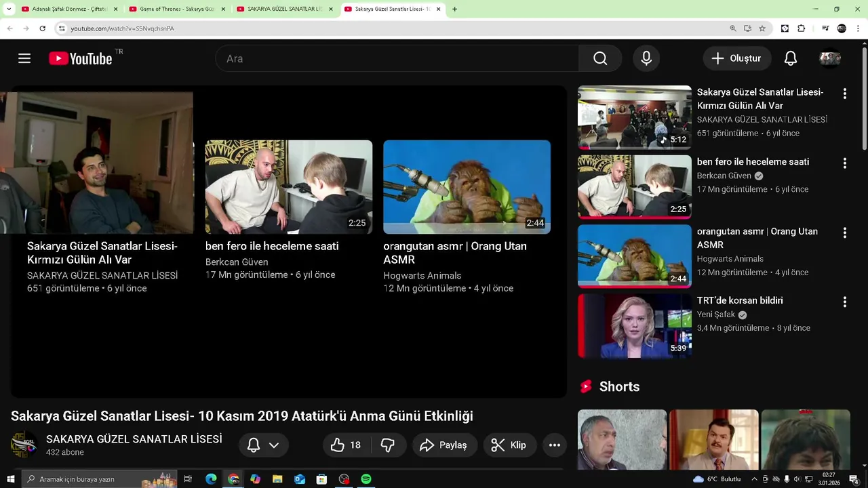This screenshot has height=488, width=868.
Task: Open the Windows notification center icon
Action: tap(854, 479)
